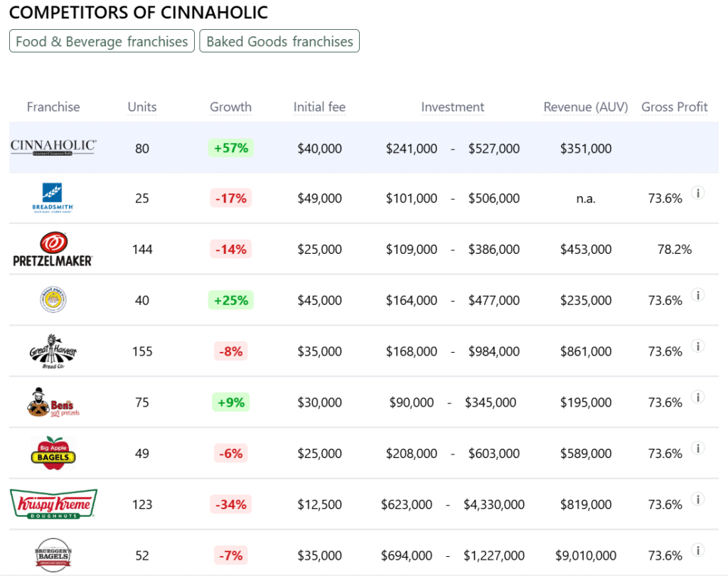The image size is (728, 576).
Task: Open Baked Goods franchises tag
Action: (279, 41)
